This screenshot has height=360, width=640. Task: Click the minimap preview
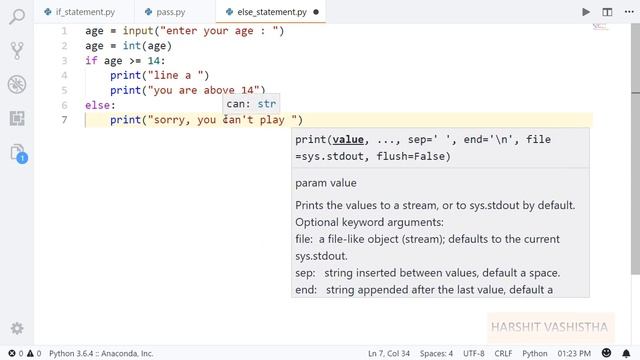point(600,27)
